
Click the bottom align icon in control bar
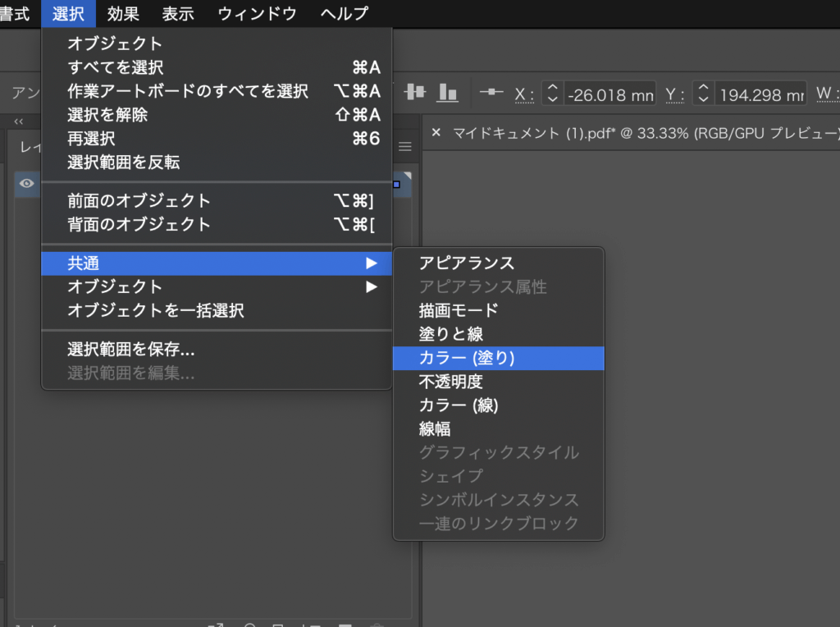click(x=447, y=93)
